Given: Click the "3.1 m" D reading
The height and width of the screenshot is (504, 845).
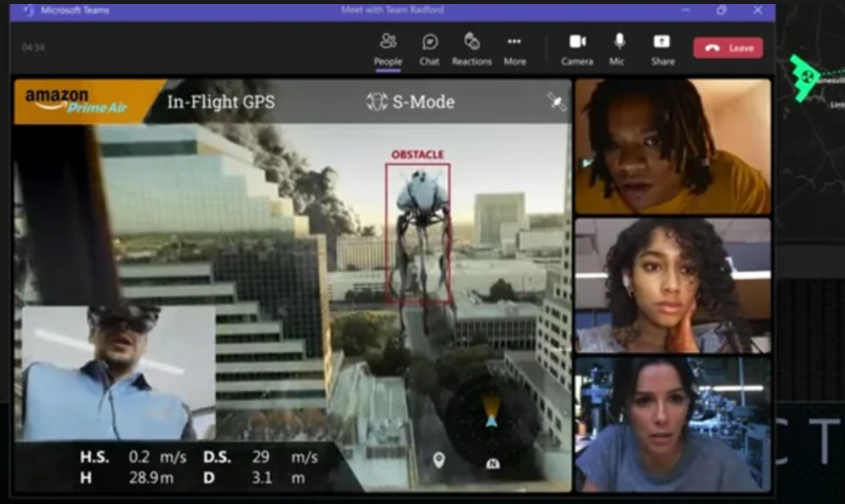Looking at the screenshot, I should [278, 477].
